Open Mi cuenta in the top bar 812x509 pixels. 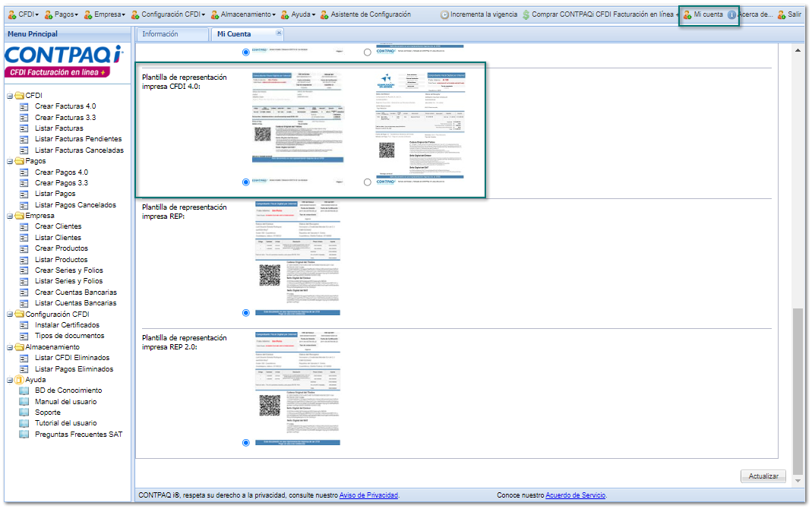click(x=703, y=14)
